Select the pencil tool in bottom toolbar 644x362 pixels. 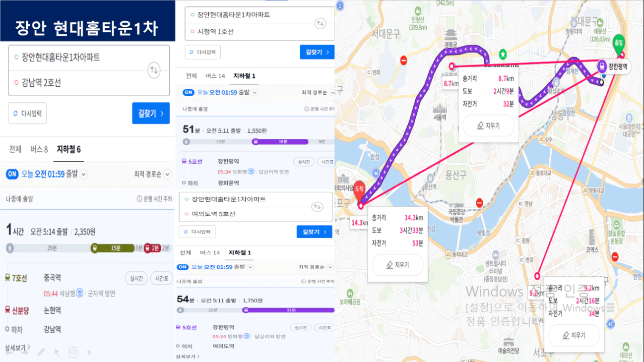pyautogui.click(x=41, y=353)
